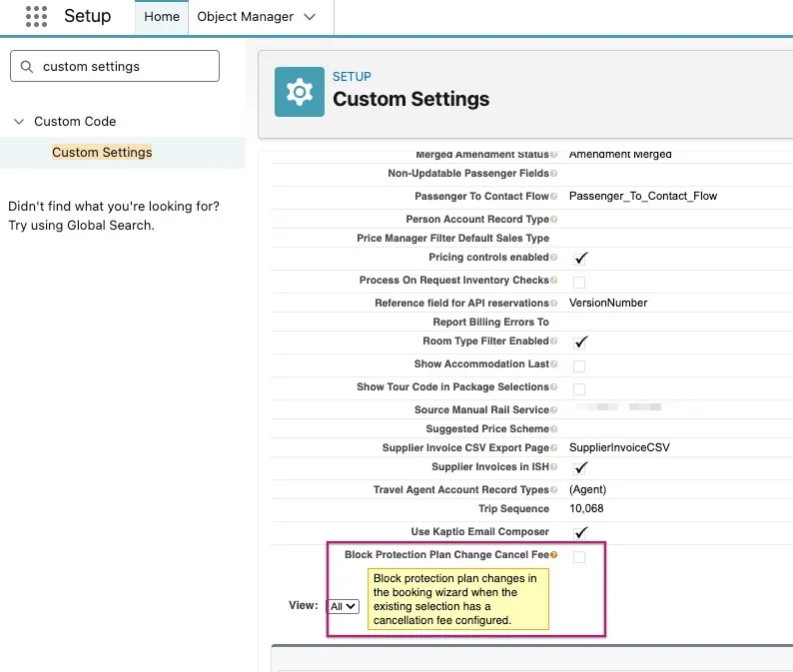Open the App Launcher dots icon
Screen dimensions: 793x672
pyautogui.click(x=36, y=17)
